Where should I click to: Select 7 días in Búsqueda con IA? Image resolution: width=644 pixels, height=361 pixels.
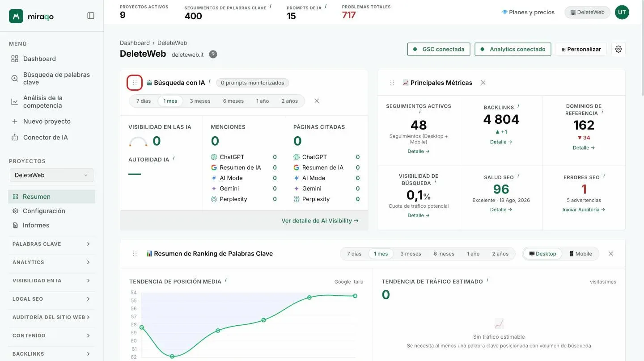click(x=144, y=101)
